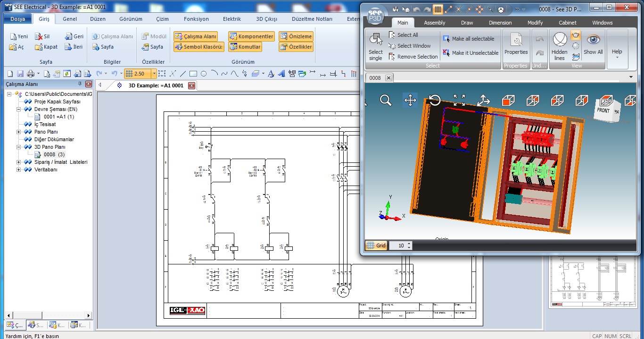
Task: Open Properties in the See 3D ribbon
Action: click(x=516, y=45)
